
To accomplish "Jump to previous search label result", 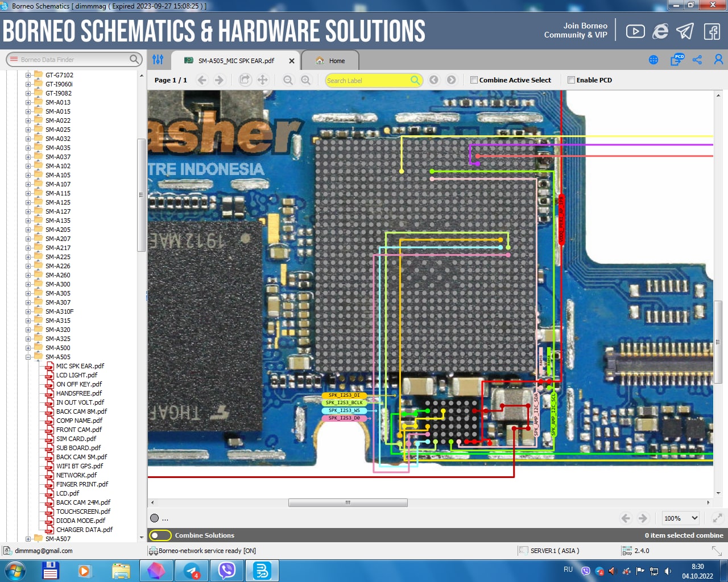I will pyautogui.click(x=434, y=80).
